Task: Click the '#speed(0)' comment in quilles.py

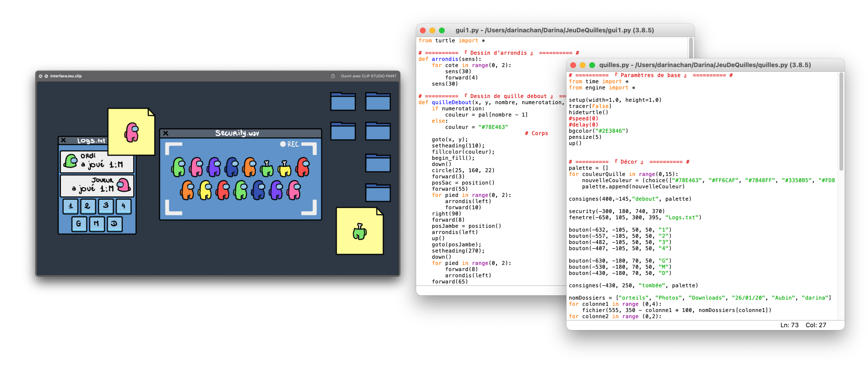Action: [x=584, y=119]
